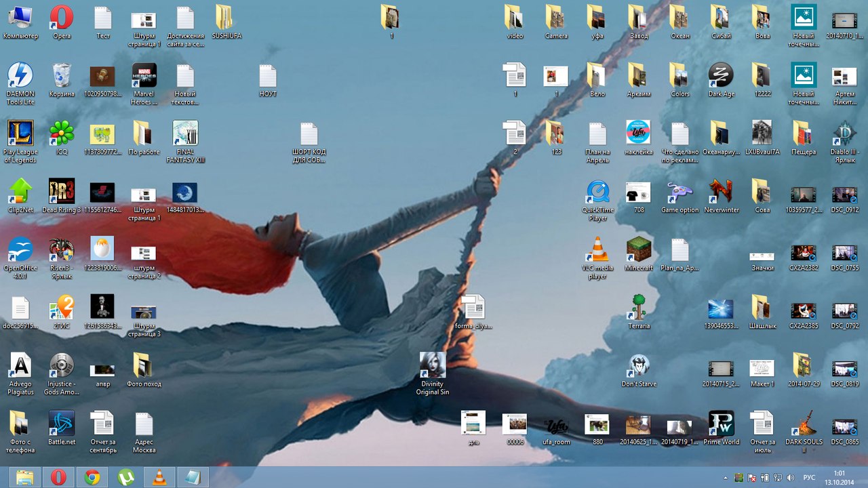Launch DARK SOULS II shortcut
868x488 pixels.
(804, 432)
